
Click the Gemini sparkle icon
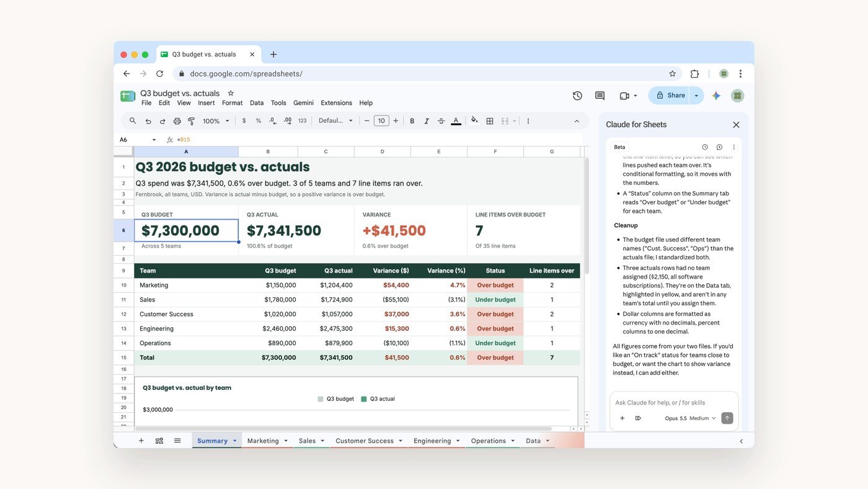716,96
